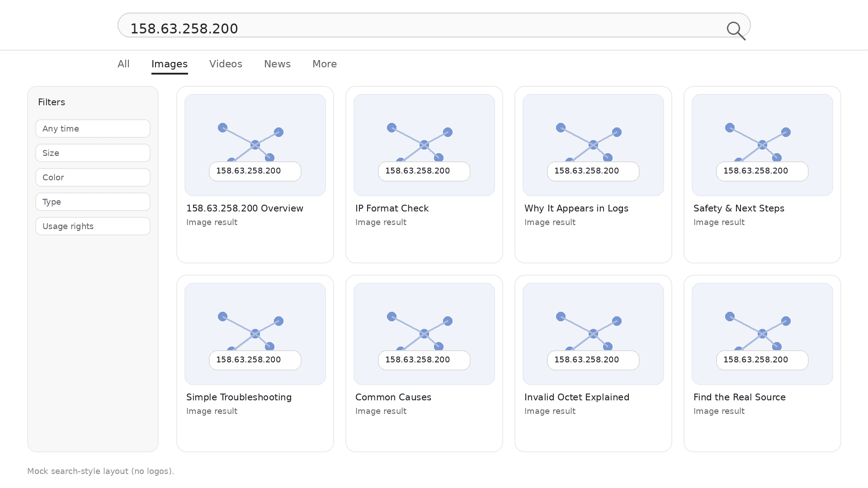Go to the News tab
868x488 pixels.
pos(277,64)
